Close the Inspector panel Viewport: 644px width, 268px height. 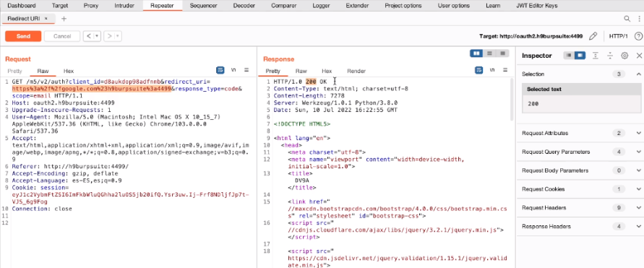point(639,56)
